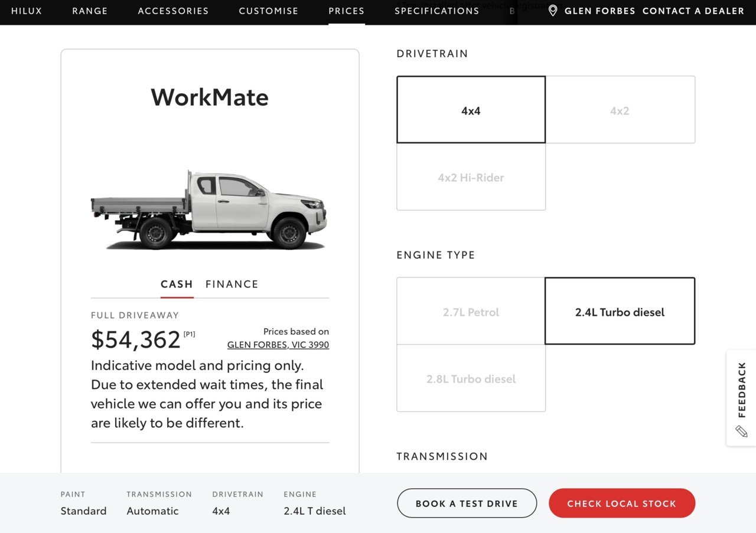The width and height of the screenshot is (756, 533).
Task: Choose the 2.4L Turbo diesel engine
Action: [x=620, y=312]
